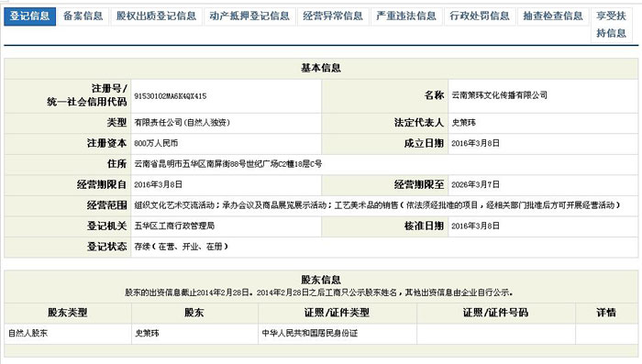Click the 注册号/统一社会信用代码 label
This screenshot has width=642, height=364.
[x=87, y=95]
